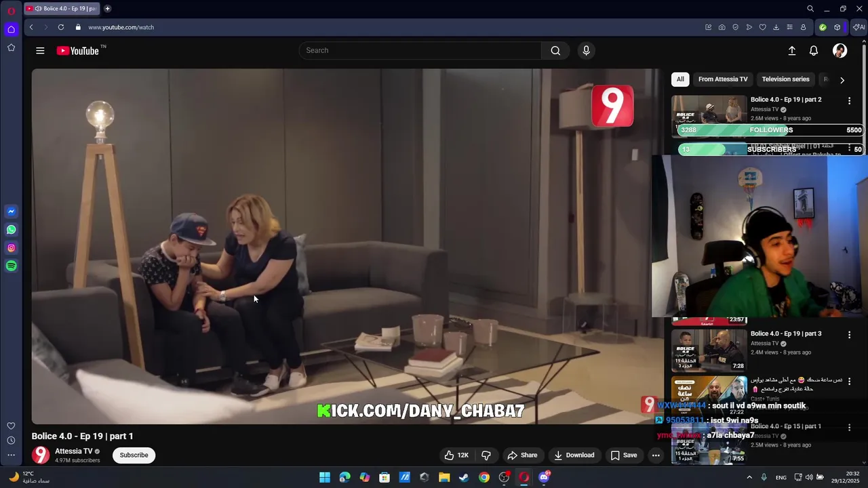Viewport: 868px width, 488px height.
Task: Download the video
Action: pyautogui.click(x=574, y=455)
